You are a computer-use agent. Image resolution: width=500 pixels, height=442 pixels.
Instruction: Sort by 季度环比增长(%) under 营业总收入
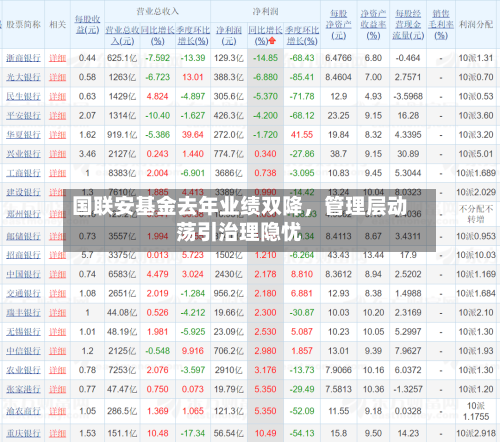point(193,36)
